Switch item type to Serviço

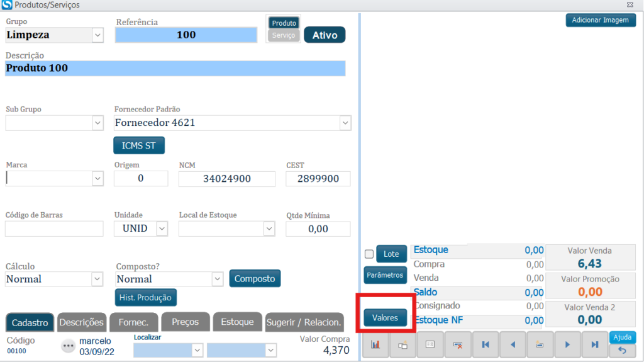284,35
